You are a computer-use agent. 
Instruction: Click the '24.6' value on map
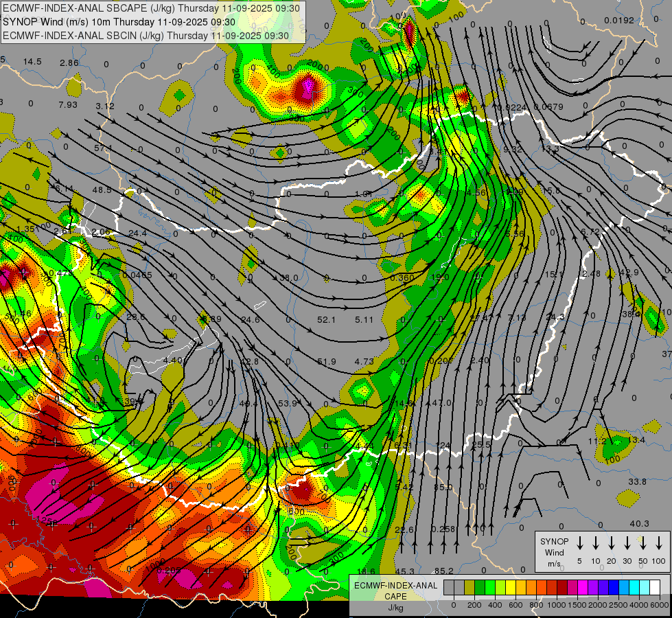(x=251, y=320)
